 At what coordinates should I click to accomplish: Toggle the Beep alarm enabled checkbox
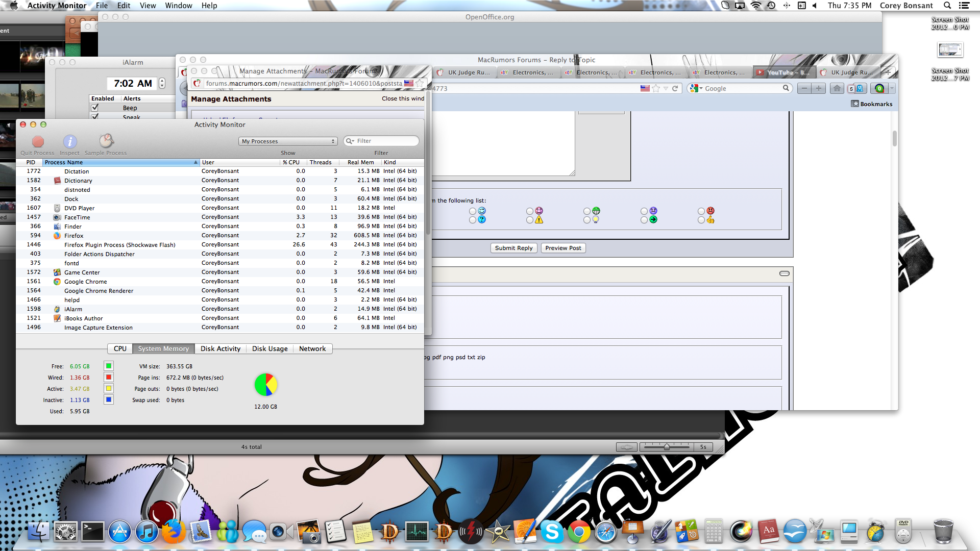tap(95, 108)
